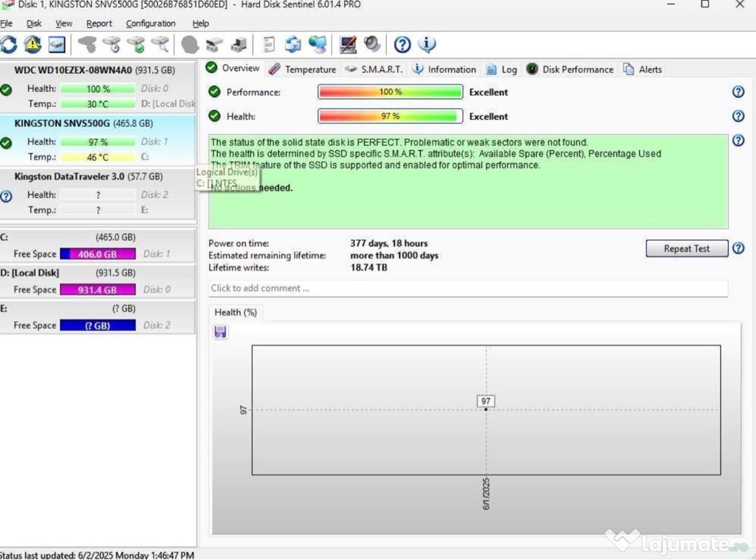The height and width of the screenshot is (560, 756).
Task: Click the 18.74 TB lifetime writes value
Action: pos(369,267)
